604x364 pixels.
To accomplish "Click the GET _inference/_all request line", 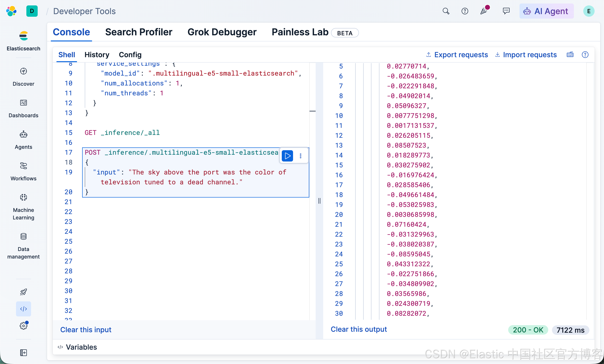I will 122,133.
